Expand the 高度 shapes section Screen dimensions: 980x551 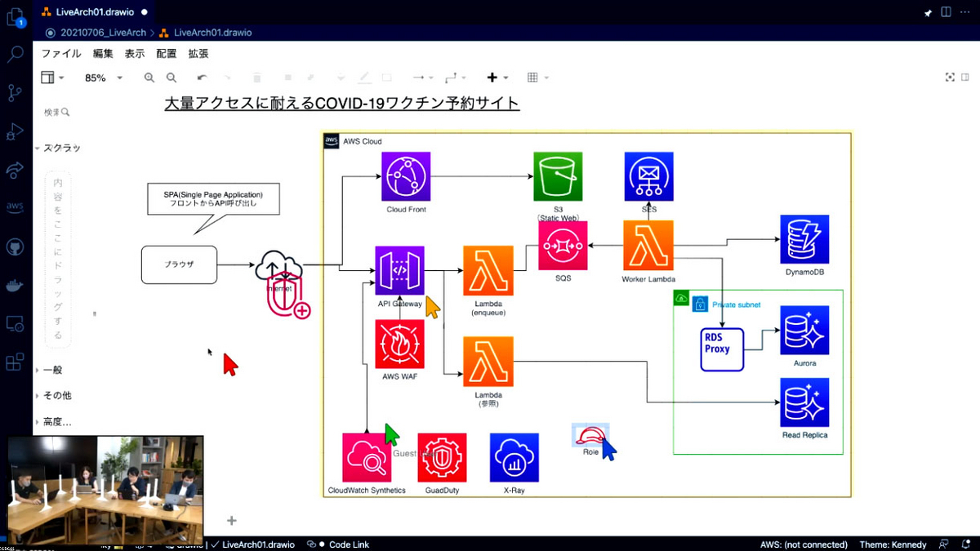click(x=53, y=422)
